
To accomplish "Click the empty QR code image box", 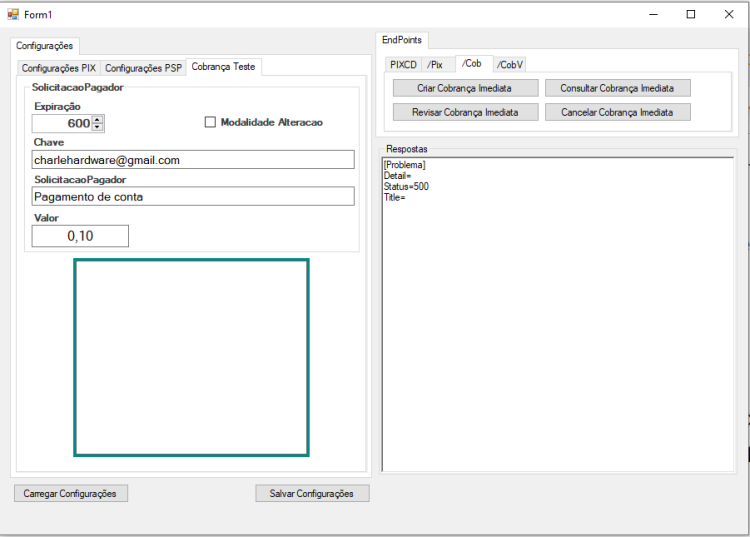I will 191,358.
